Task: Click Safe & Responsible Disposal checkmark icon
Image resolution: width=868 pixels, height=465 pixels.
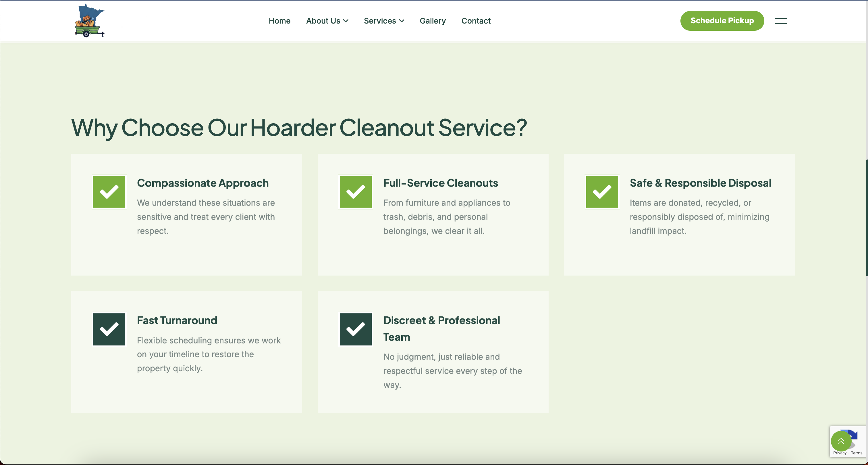Action: tap(602, 191)
